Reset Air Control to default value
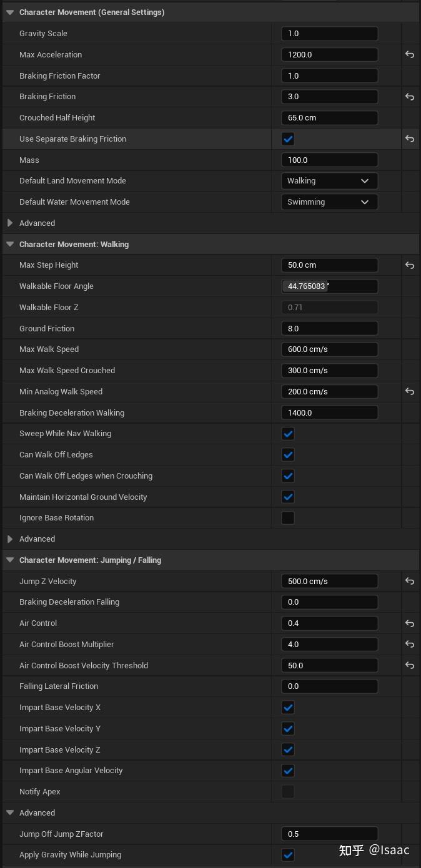This screenshot has width=421, height=868. [410, 623]
